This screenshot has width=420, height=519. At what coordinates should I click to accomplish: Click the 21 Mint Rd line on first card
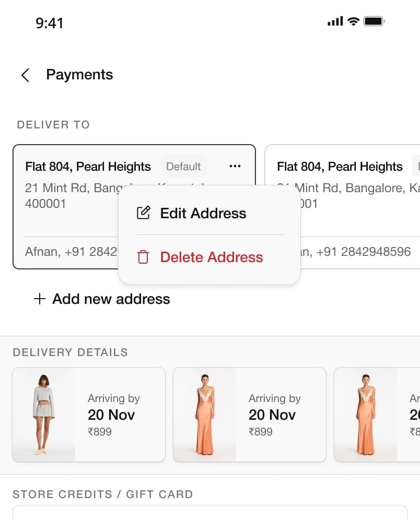point(74,188)
